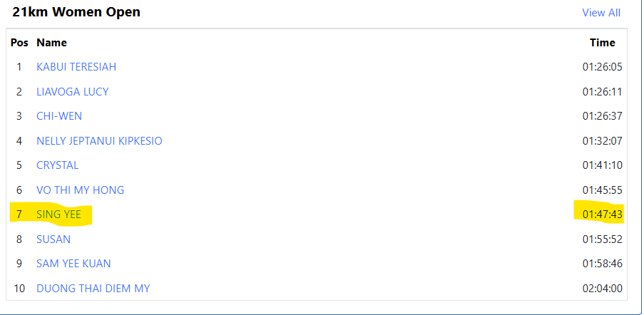This screenshot has width=644, height=315.
Task: Open the SUSAN runner link
Action: tap(53, 239)
